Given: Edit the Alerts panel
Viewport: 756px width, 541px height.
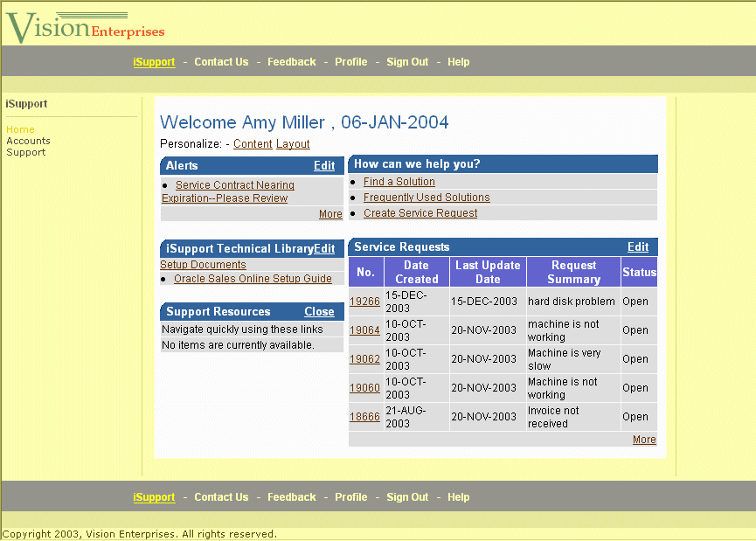Looking at the screenshot, I should (x=324, y=166).
